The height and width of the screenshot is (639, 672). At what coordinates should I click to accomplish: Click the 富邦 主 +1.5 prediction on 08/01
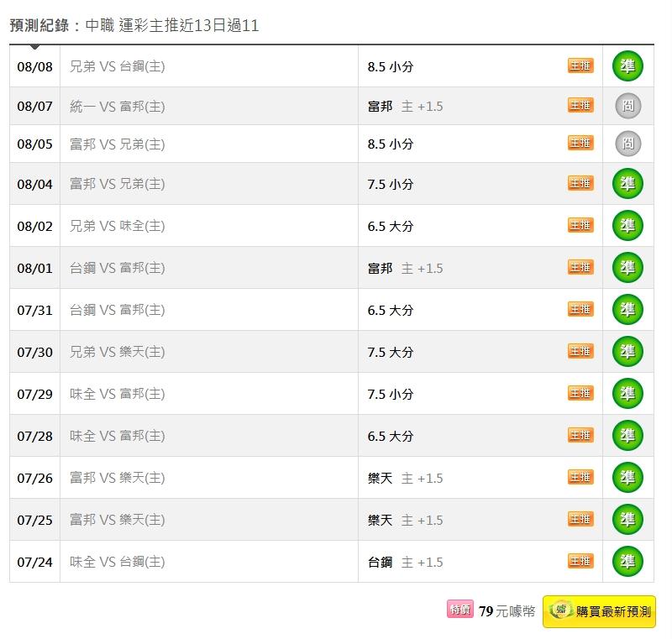[405, 268]
